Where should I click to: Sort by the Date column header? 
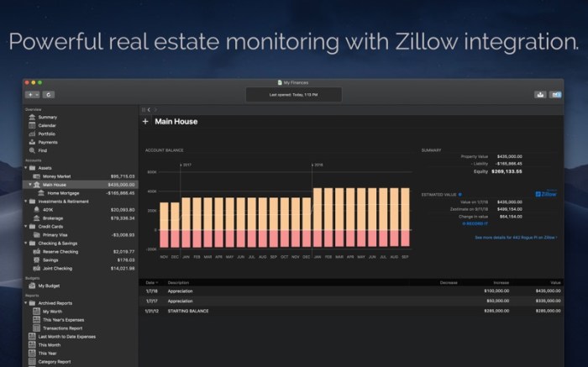151,283
